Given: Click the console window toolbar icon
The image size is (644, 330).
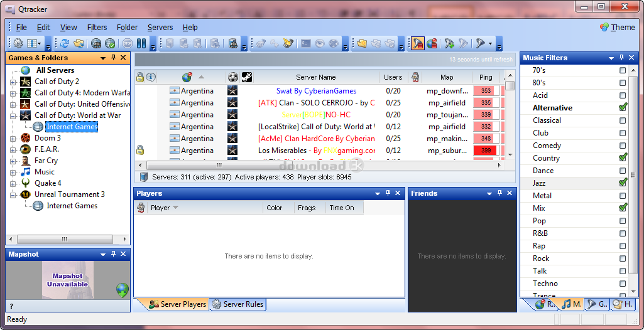Looking at the screenshot, I should point(305,43).
